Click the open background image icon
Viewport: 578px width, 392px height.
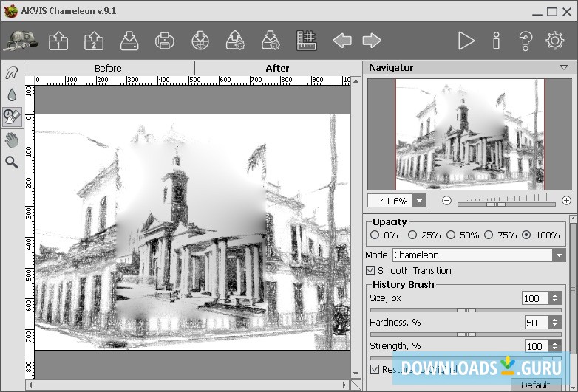coord(58,41)
